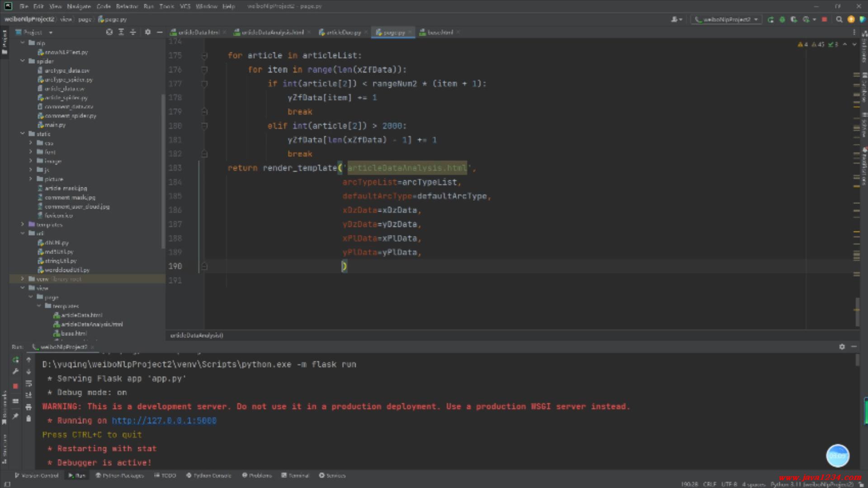Rerun the weiboNlpProject2 configuration in toolbar
The height and width of the screenshot is (488, 868).
(770, 19)
